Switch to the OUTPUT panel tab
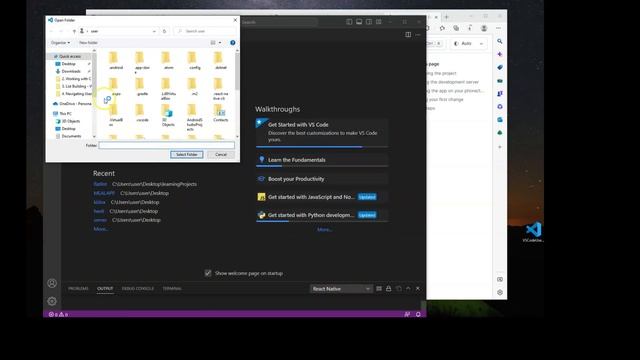Image resolution: width=640 pixels, height=360 pixels. 105,289
